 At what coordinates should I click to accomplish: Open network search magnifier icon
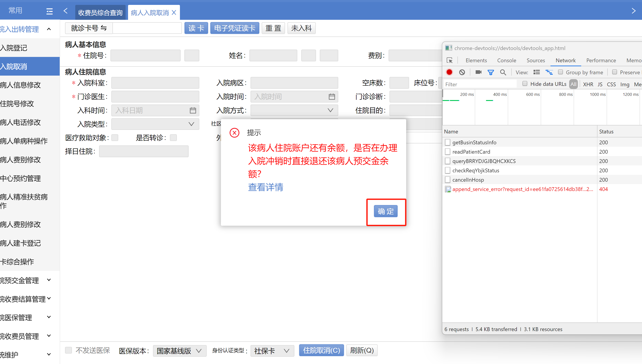(x=503, y=72)
